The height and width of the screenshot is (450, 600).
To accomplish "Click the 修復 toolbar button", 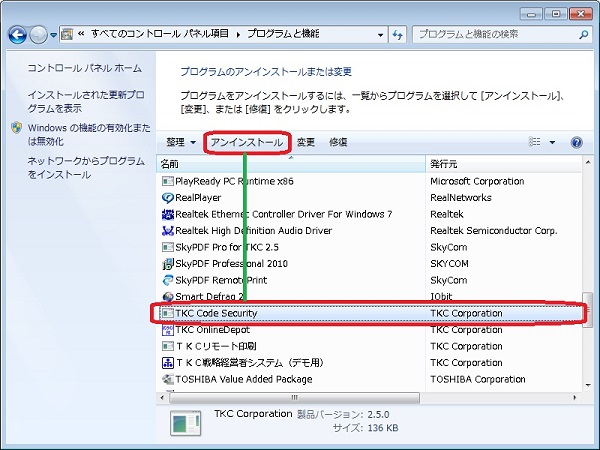I will [x=338, y=142].
